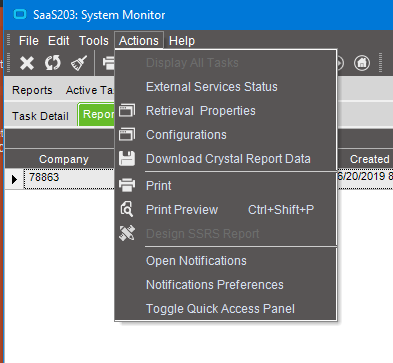Choose Print Preview menu item

pyautogui.click(x=226, y=210)
